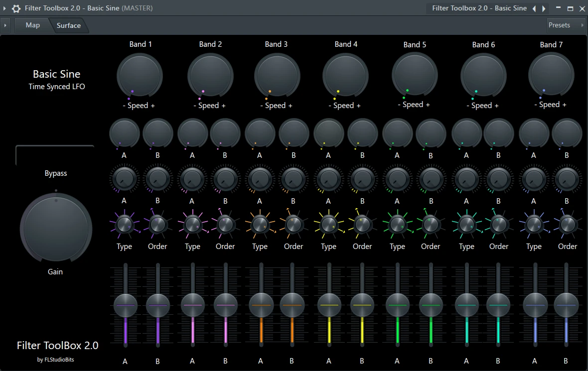The height and width of the screenshot is (371, 588).
Task: Click Band 4 small ringed knob B
Action: click(363, 179)
